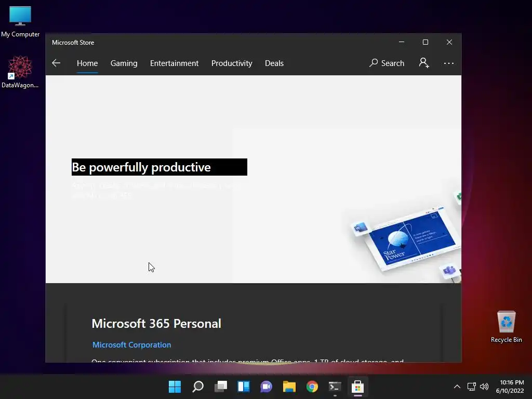Click the Microsoft Store taskbar icon
Image resolution: width=532 pixels, height=399 pixels.
tap(357, 387)
